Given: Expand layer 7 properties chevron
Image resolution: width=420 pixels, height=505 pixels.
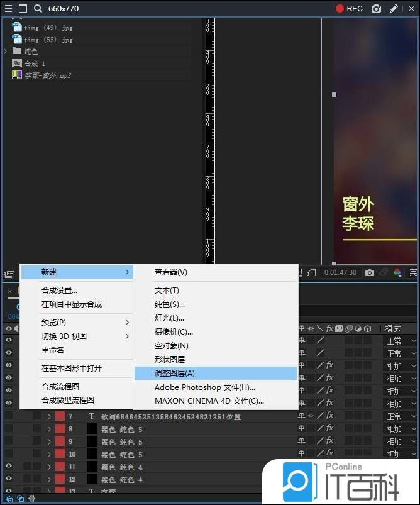Looking at the screenshot, I should tap(49, 416).
